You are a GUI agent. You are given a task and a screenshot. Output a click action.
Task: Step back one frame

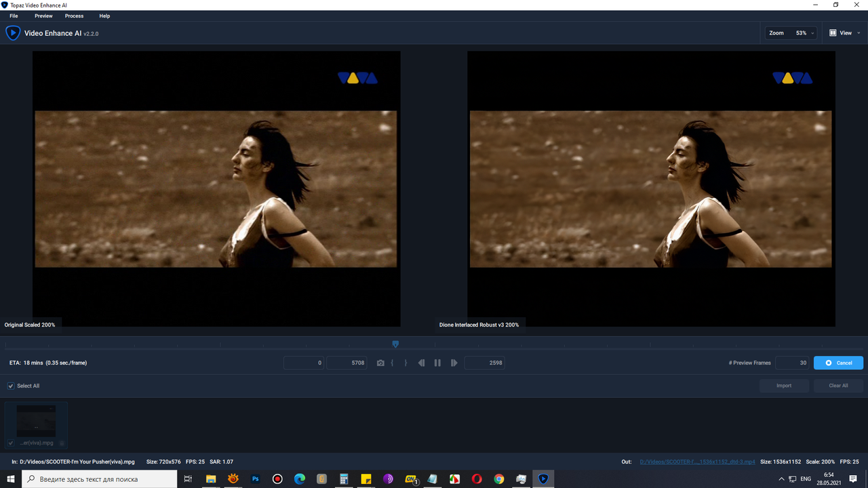(x=421, y=363)
